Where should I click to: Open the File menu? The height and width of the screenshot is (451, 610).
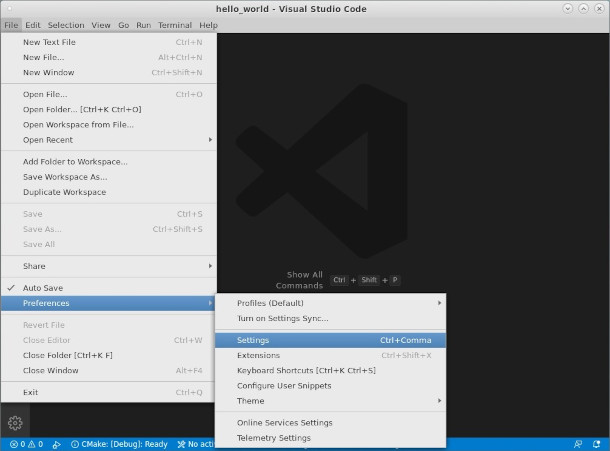[x=11, y=25]
